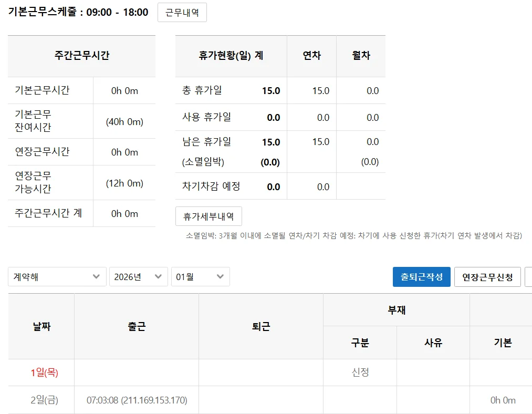
Task: Click the 월차 column header
Action: (361, 56)
